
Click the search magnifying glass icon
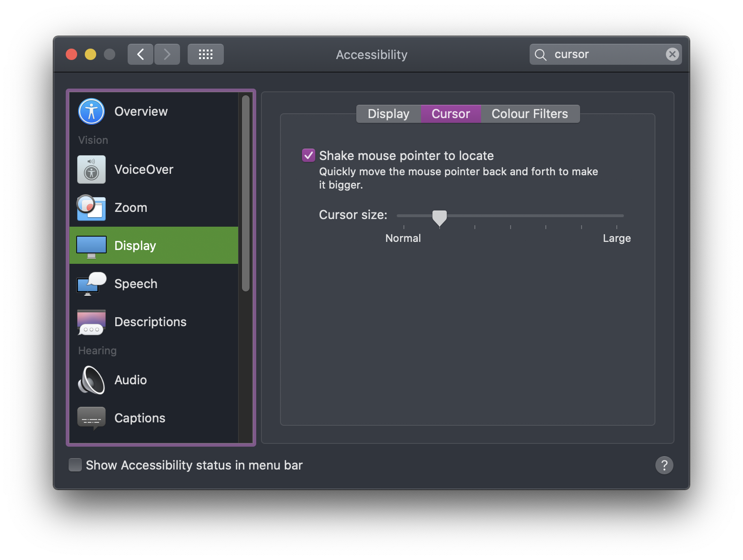(541, 55)
